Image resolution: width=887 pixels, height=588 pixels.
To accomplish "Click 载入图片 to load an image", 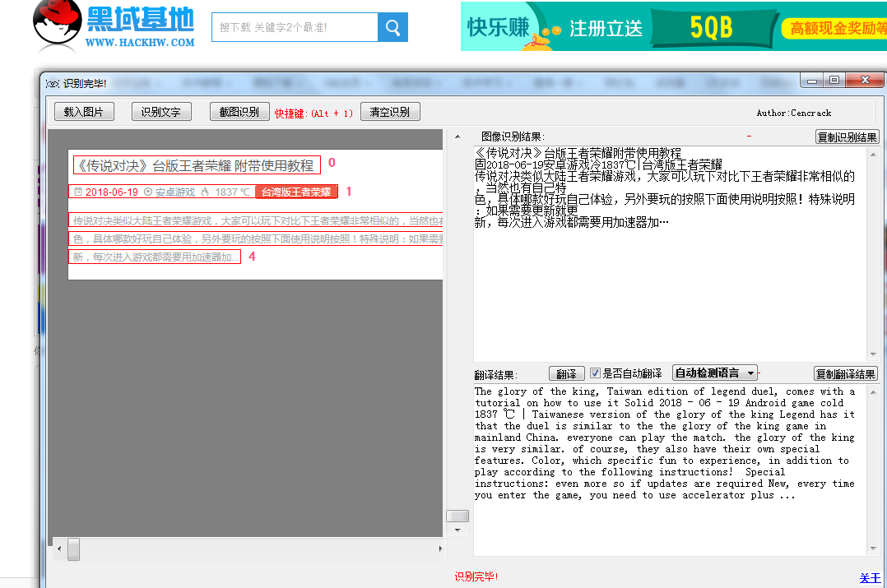I will pos(84,112).
